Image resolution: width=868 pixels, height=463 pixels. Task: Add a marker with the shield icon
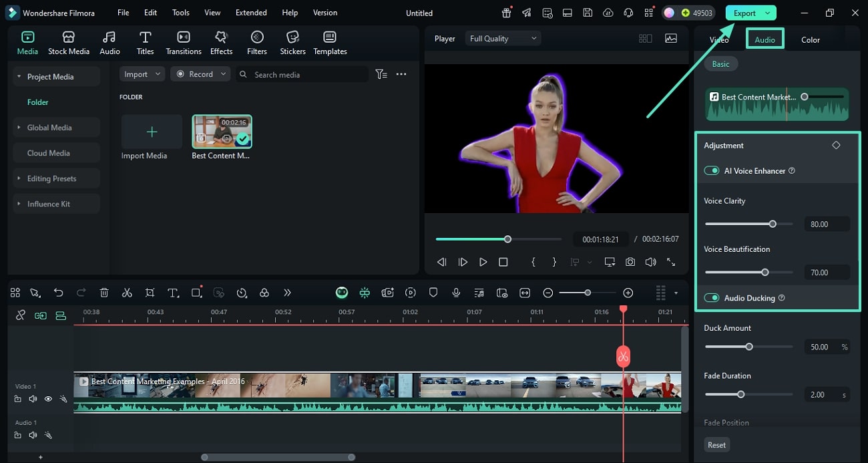(x=433, y=293)
